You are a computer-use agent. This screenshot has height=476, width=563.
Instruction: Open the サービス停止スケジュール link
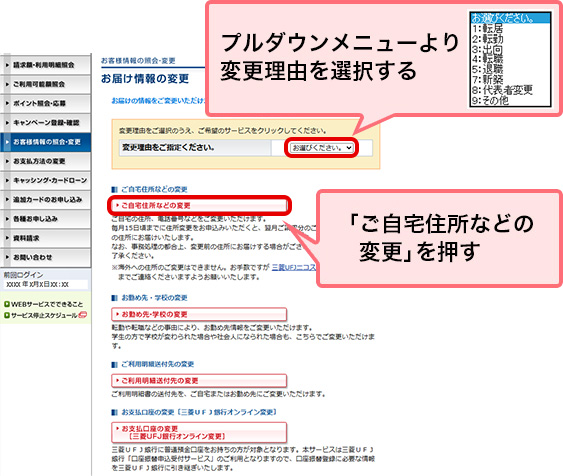[44, 316]
